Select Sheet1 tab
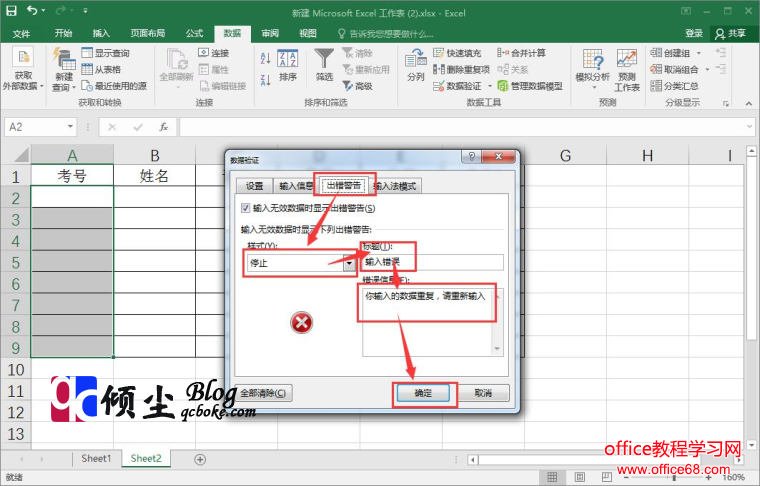 point(96,458)
